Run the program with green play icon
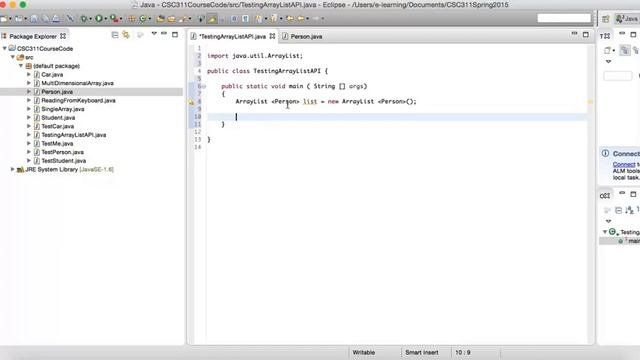The image size is (640, 360). point(99,19)
